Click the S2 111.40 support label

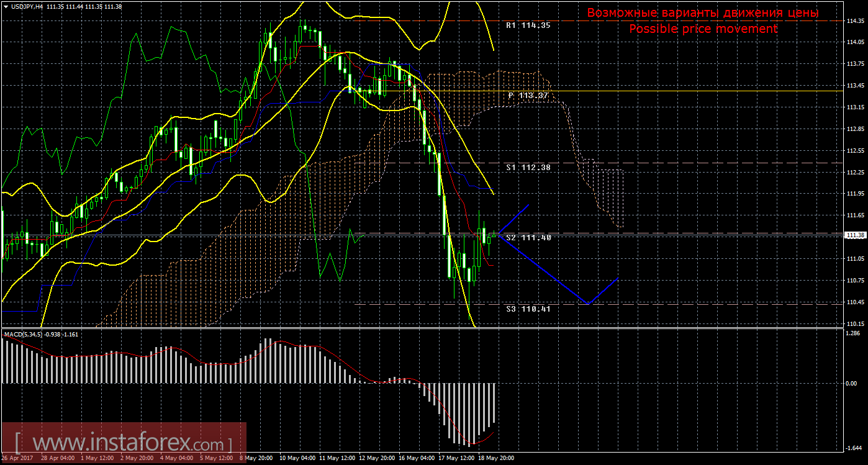click(x=528, y=238)
